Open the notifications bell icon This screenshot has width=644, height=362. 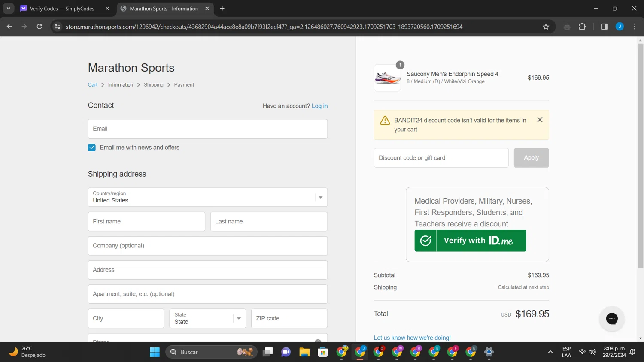point(633,352)
